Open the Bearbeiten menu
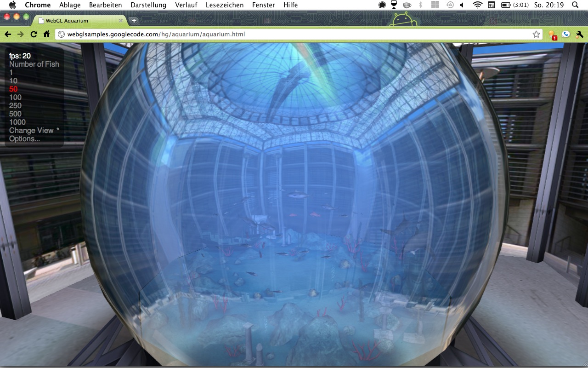 tap(106, 5)
